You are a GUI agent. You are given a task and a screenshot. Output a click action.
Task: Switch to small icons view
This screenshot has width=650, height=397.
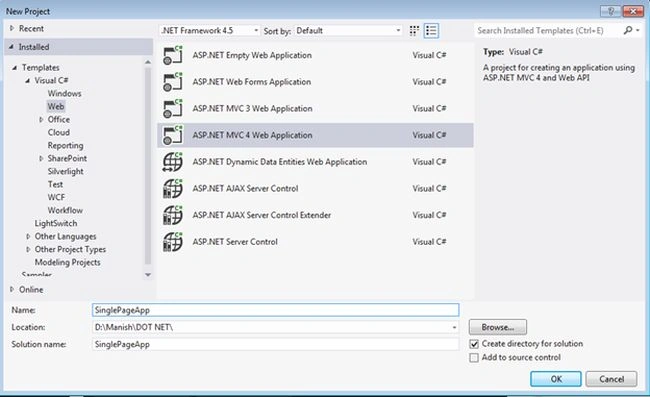pyautogui.click(x=414, y=31)
